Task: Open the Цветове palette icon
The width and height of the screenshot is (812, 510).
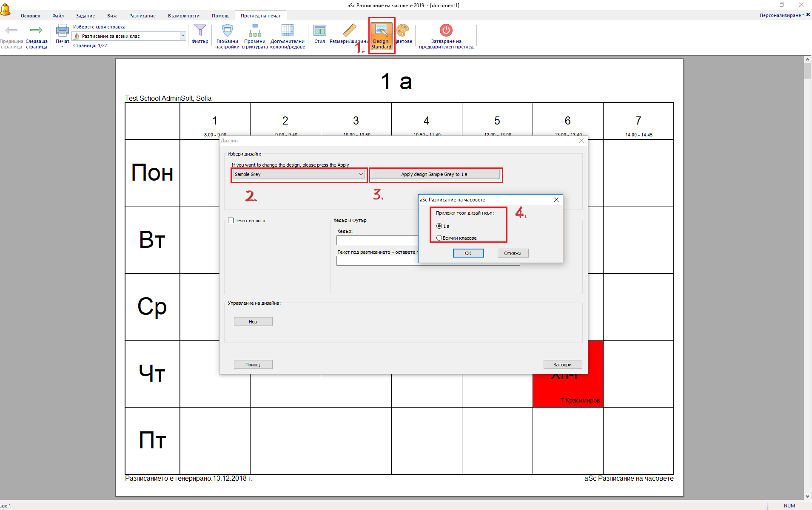Action: 403,31
